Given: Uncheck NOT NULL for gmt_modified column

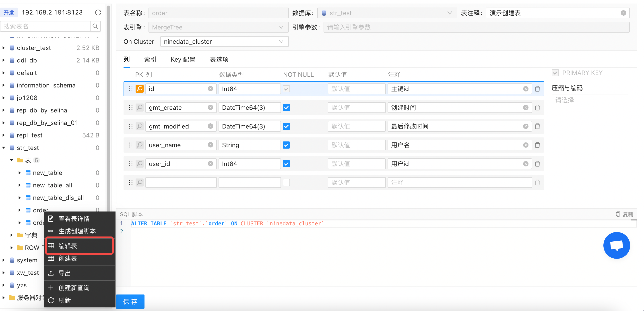Looking at the screenshot, I should (x=286, y=126).
